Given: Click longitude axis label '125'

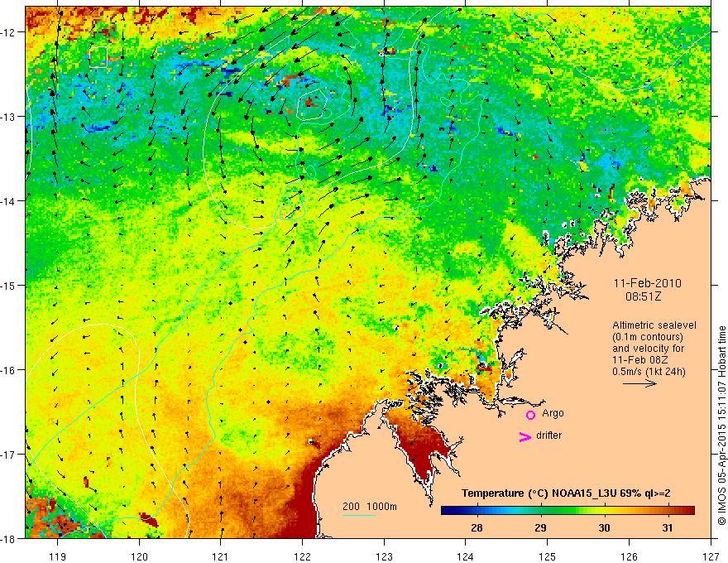Looking at the screenshot, I should coord(548,556).
